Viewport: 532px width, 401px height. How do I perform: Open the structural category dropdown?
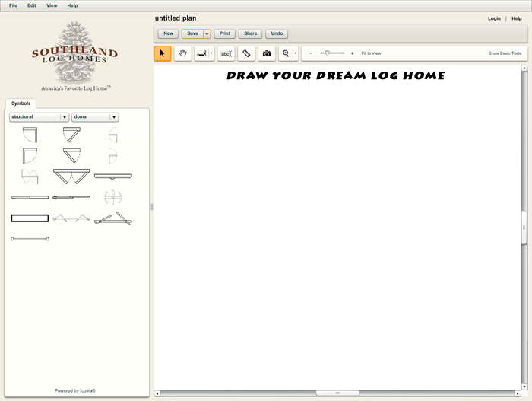pos(39,117)
